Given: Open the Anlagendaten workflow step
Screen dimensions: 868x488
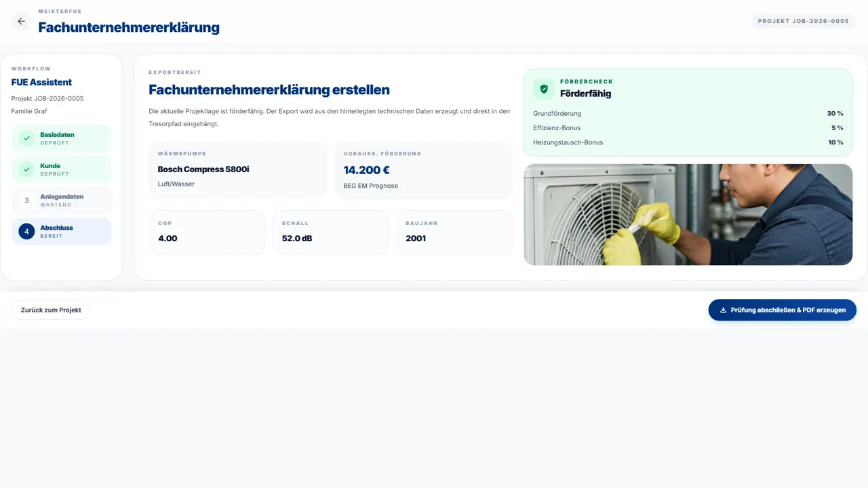Looking at the screenshot, I should click(x=61, y=201).
